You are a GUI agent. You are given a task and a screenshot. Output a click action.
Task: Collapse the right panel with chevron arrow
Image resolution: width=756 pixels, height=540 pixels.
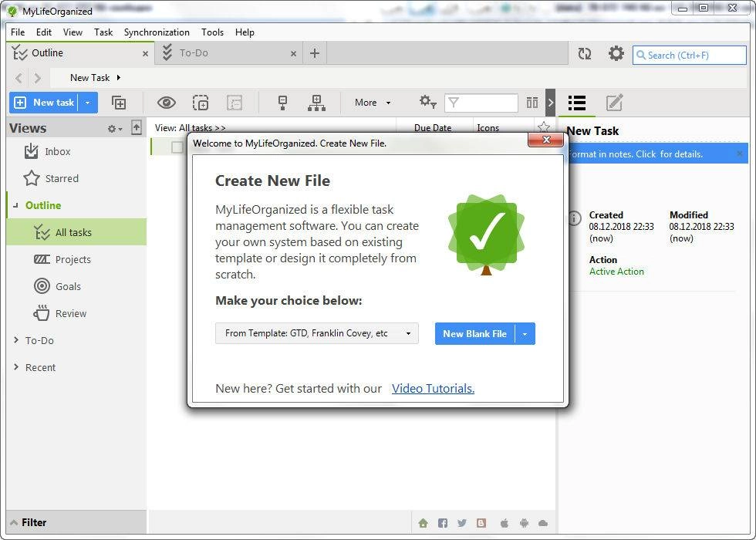click(x=551, y=103)
